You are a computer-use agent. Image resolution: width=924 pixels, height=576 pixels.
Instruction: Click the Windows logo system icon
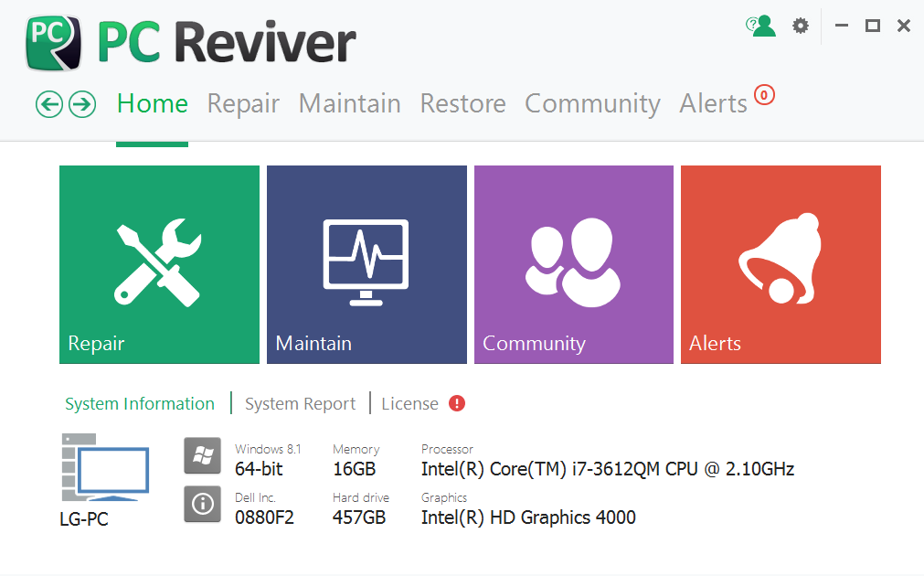tap(203, 455)
